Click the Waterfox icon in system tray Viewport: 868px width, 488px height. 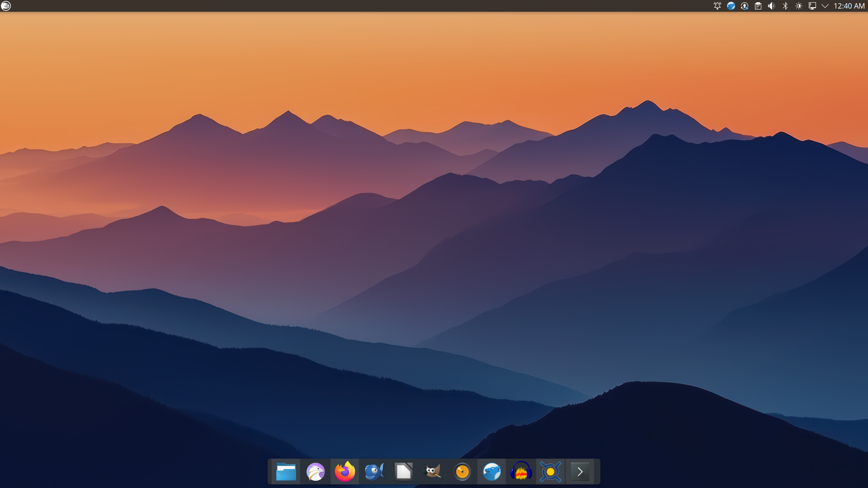click(731, 6)
